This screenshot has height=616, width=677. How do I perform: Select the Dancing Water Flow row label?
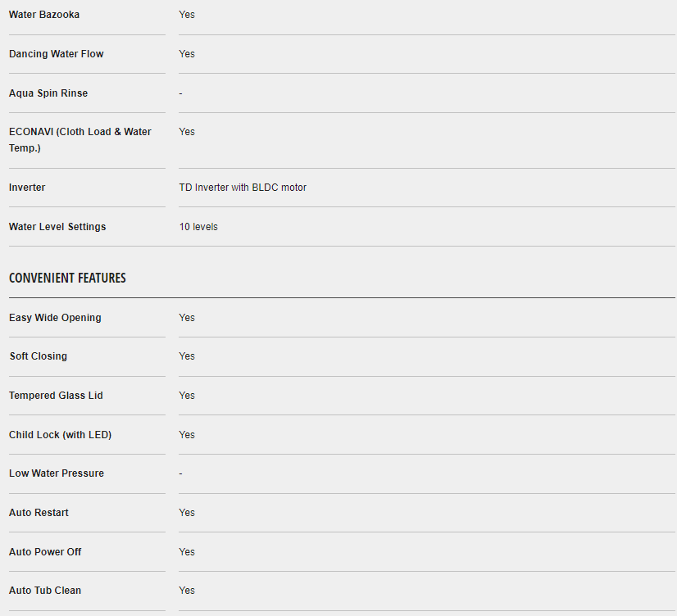pos(57,54)
